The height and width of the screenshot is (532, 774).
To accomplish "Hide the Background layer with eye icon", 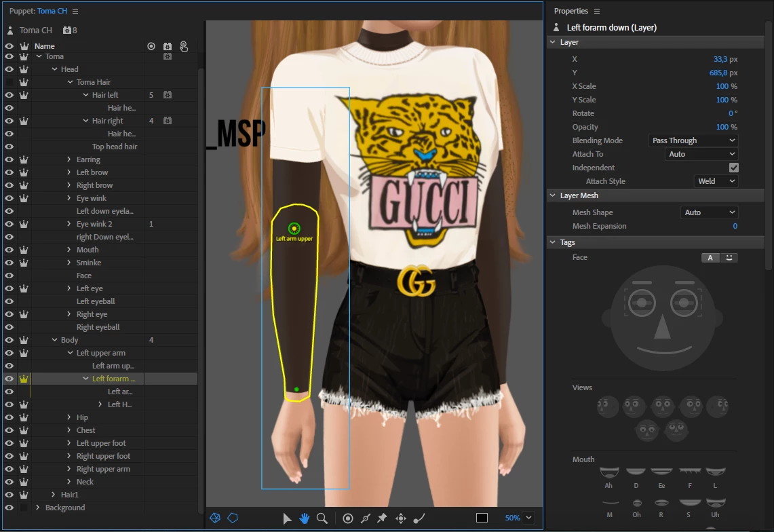I will pyautogui.click(x=9, y=508).
